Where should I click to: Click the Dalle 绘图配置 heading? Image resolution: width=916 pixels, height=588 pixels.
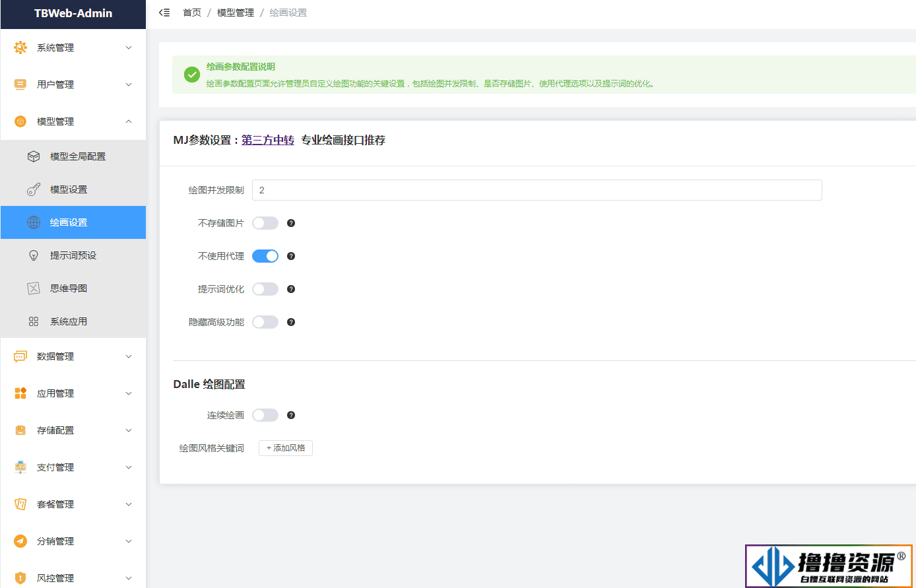click(x=209, y=384)
